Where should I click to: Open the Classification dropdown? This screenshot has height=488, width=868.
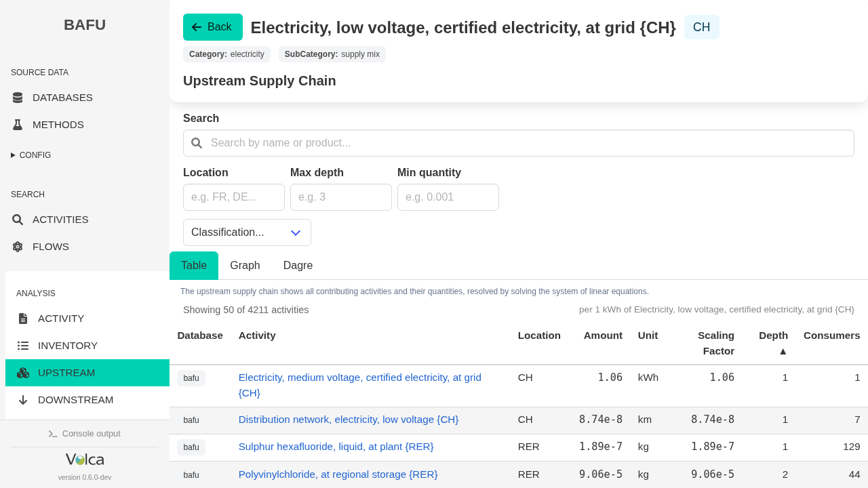pyautogui.click(x=247, y=232)
